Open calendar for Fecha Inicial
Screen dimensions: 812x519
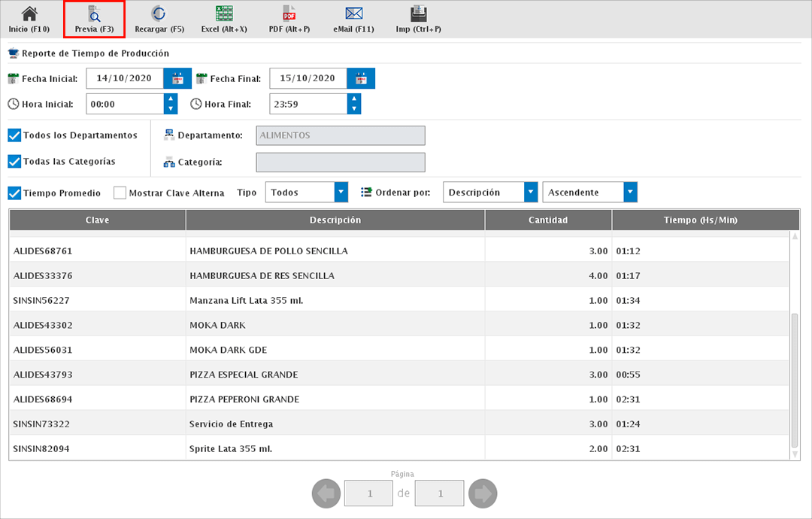178,78
